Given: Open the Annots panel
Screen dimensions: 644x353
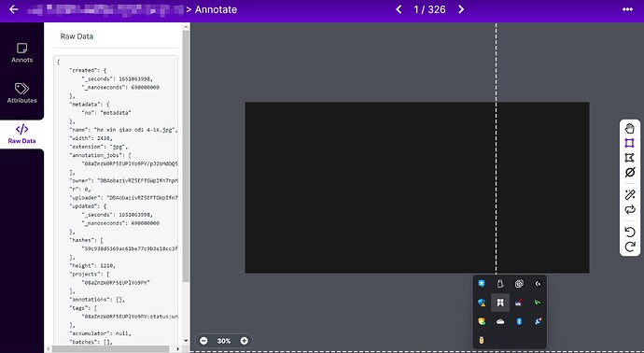Looking at the screenshot, I should click(x=21, y=52).
